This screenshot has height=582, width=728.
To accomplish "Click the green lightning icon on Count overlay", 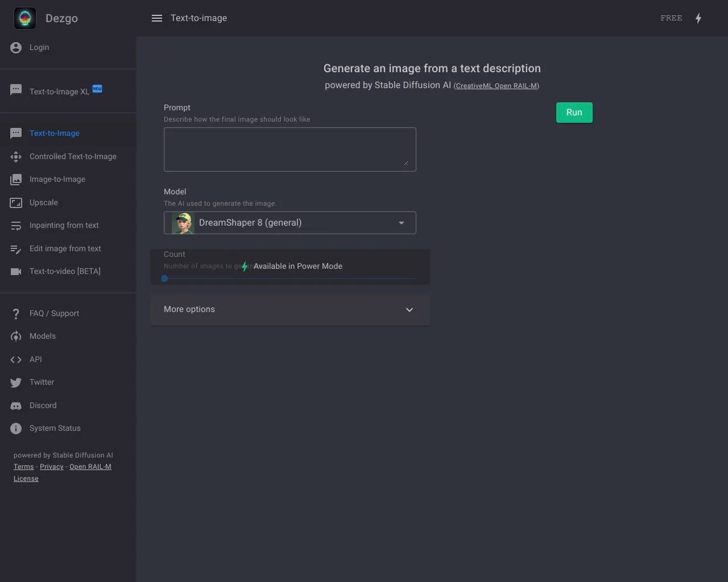I will click(245, 267).
